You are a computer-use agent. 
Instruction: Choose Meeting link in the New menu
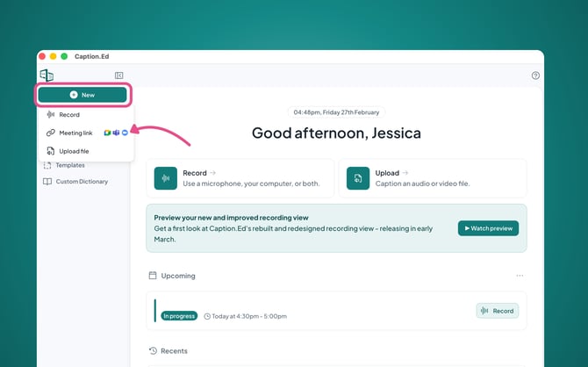75,133
